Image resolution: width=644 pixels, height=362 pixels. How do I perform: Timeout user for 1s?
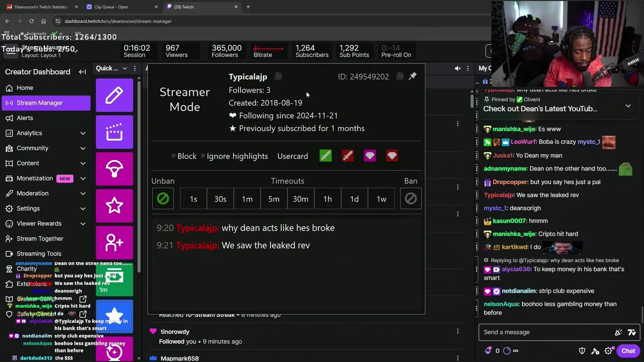point(193,199)
